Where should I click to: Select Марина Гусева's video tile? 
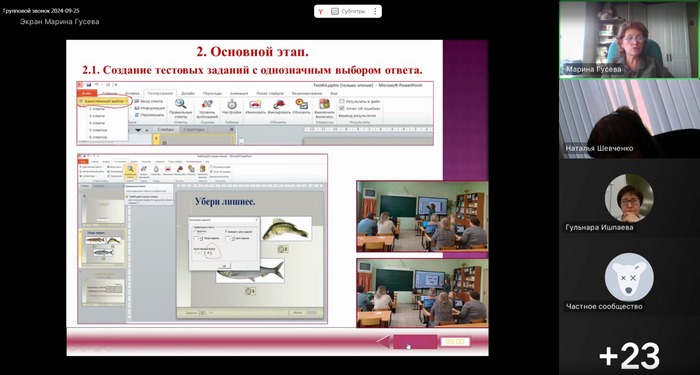point(629,40)
